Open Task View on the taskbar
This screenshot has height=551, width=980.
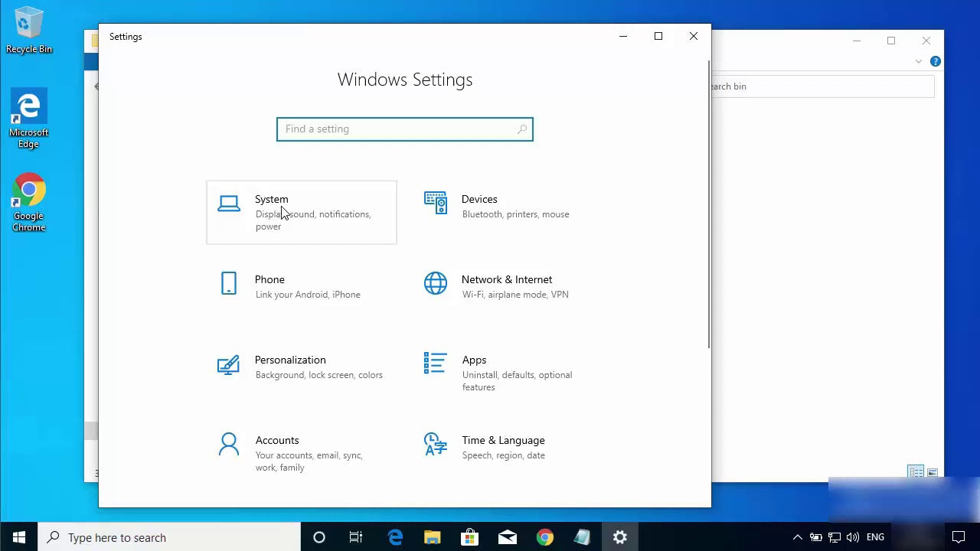[356, 537]
